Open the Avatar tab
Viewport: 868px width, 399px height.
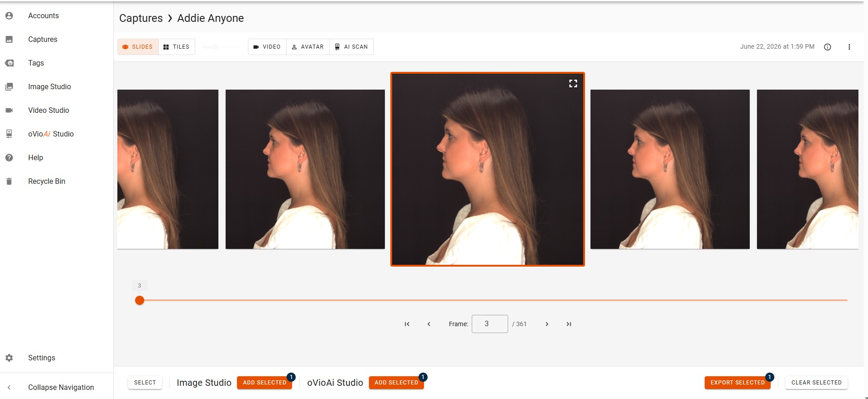(308, 47)
